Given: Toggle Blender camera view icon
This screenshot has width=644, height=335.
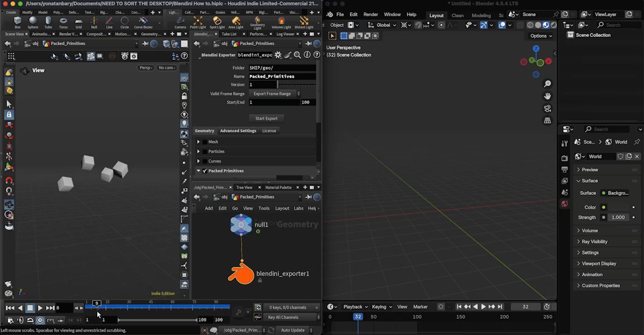Looking at the screenshot, I should point(547,108).
